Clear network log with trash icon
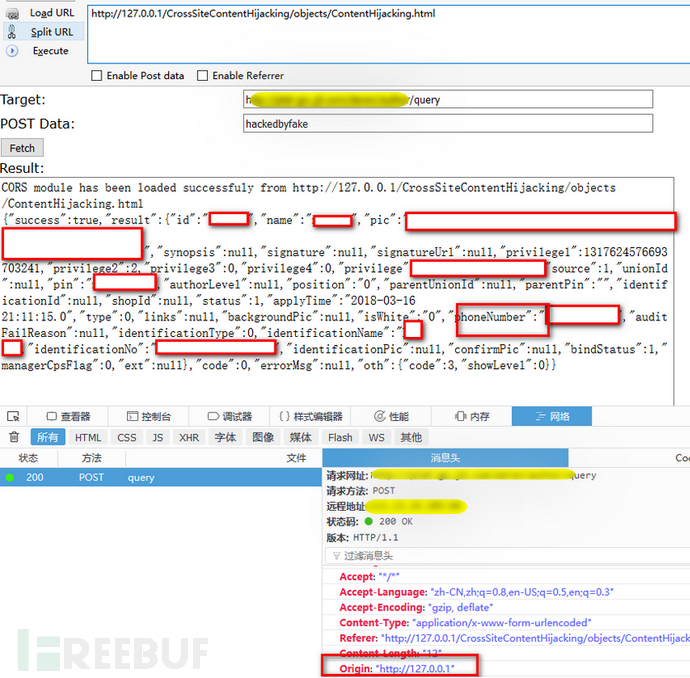The image size is (690, 678). click(x=14, y=437)
